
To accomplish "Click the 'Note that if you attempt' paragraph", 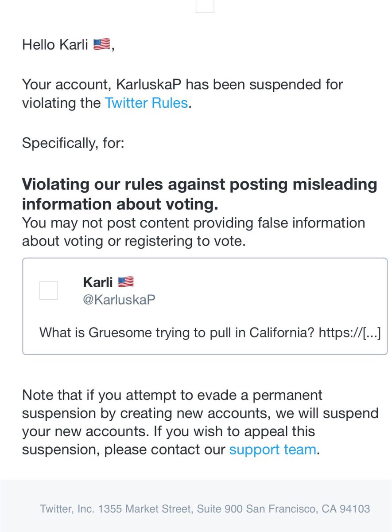I will tap(200, 422).
